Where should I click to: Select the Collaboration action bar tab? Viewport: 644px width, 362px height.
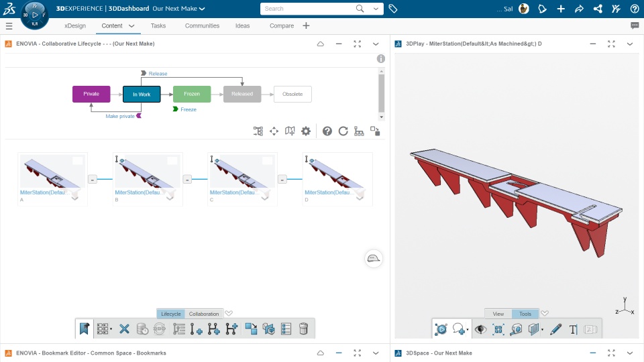tap(204, 314)
